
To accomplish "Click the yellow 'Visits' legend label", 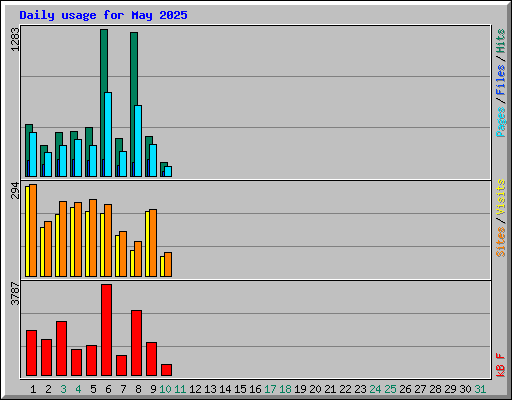I will click(x=501, y=197).
